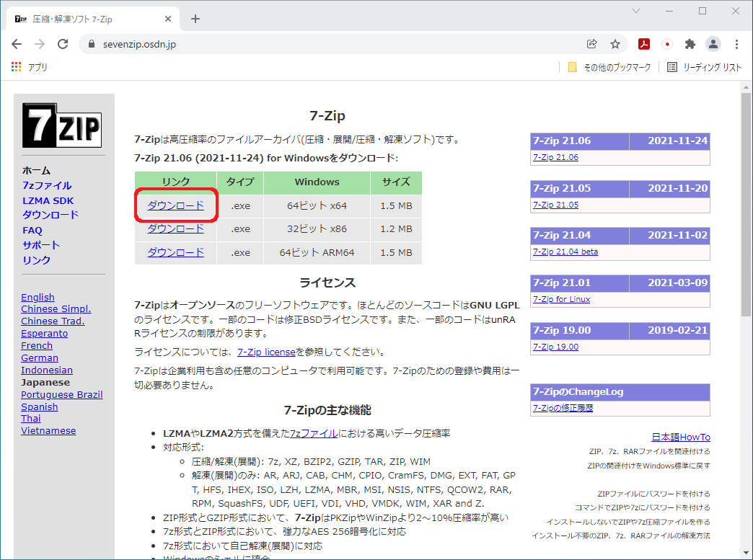Go back to the previous page

(x=17, y=44)
